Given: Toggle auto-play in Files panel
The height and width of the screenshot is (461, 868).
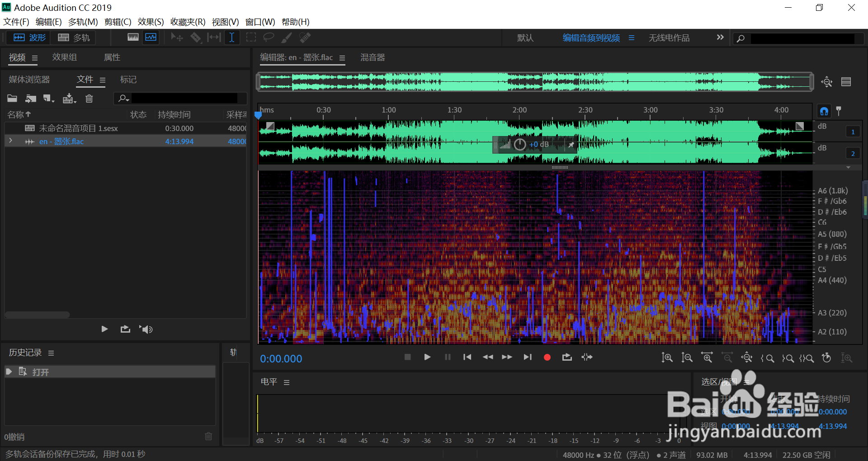Looking at the screenshot, I should (146, 329).
